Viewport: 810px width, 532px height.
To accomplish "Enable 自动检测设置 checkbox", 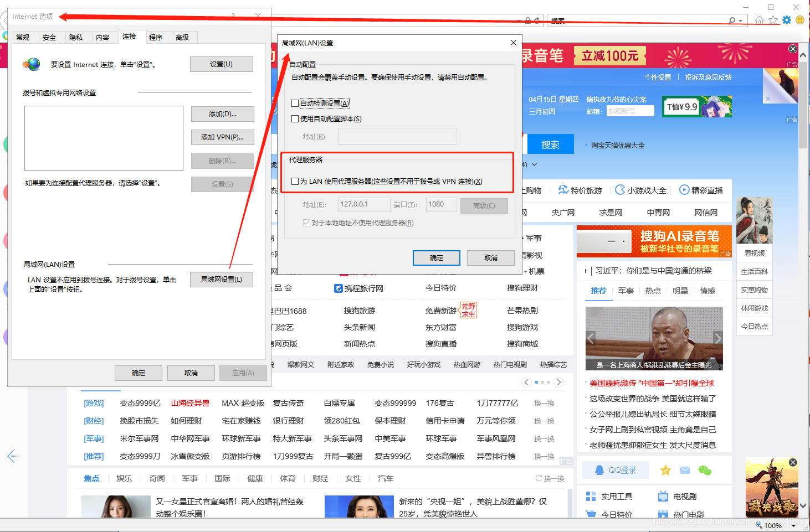I will pyautogui.click(x=295, y=104).
